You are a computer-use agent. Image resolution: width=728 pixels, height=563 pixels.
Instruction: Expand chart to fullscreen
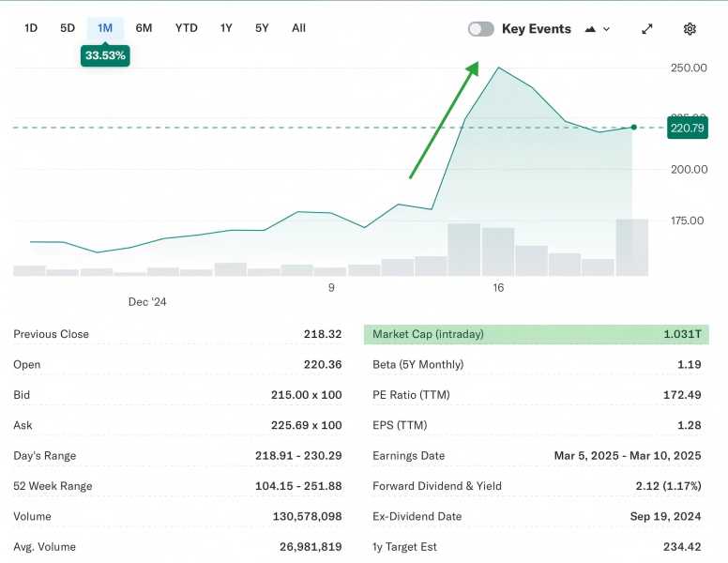pos(646,29)
